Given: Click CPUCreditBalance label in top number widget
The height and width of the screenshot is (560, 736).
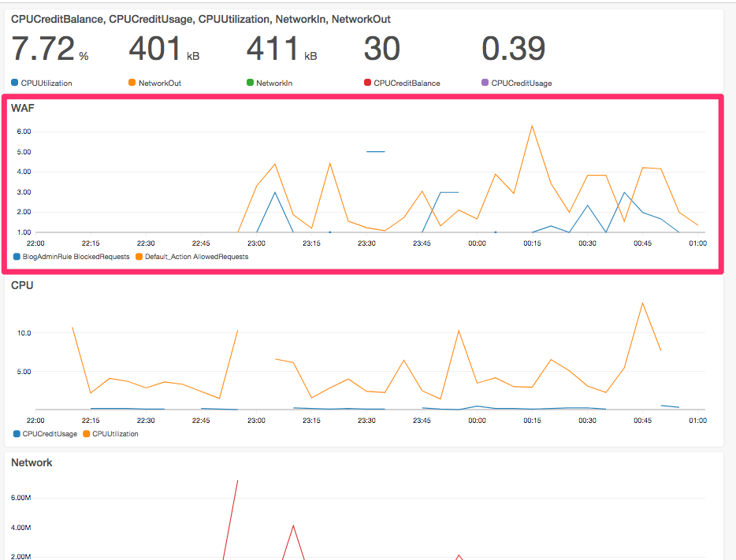Looking at the screenshot, I should (407, 83).
